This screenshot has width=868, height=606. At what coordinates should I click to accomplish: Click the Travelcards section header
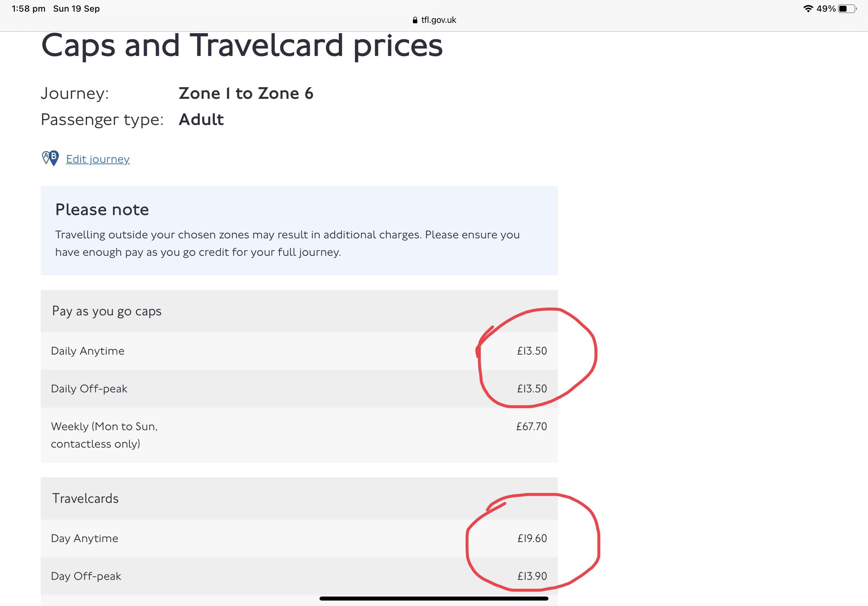click(x=85, y=498)
